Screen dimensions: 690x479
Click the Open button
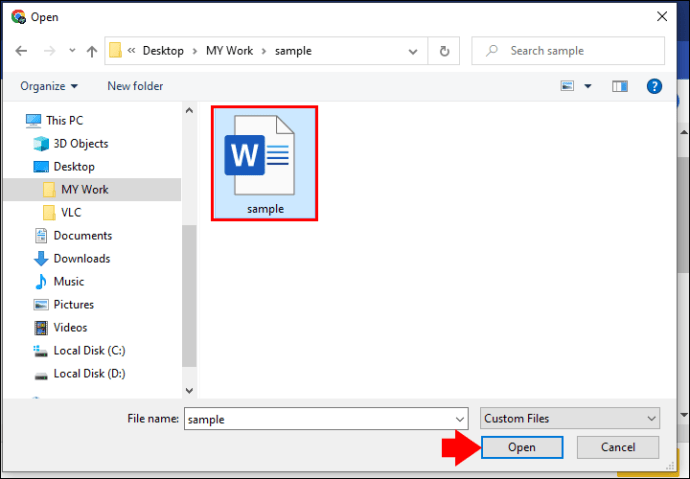(x=522, y=447)
